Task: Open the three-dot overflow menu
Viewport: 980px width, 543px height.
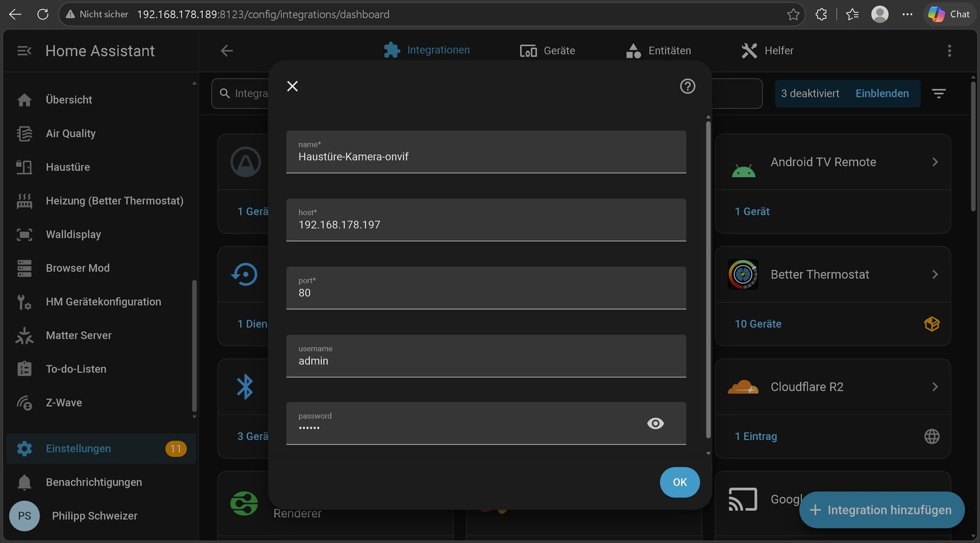Action: [x=949, y=51]
